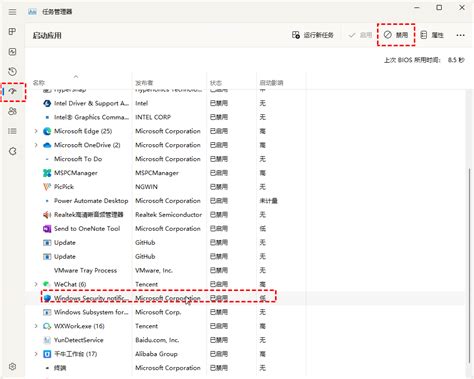
Task: Click the Realtek audio manager speaker icon
Action: click(x=47, y=215)
